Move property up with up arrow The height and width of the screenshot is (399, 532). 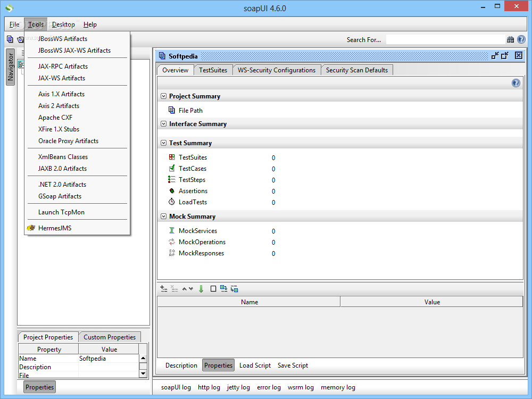pyautogui.click(x=184, y=289)
